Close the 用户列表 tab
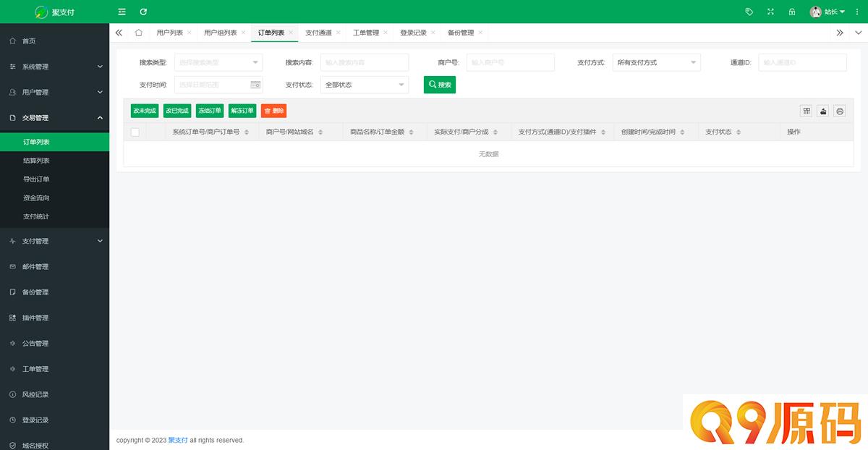 coord(190,33)
